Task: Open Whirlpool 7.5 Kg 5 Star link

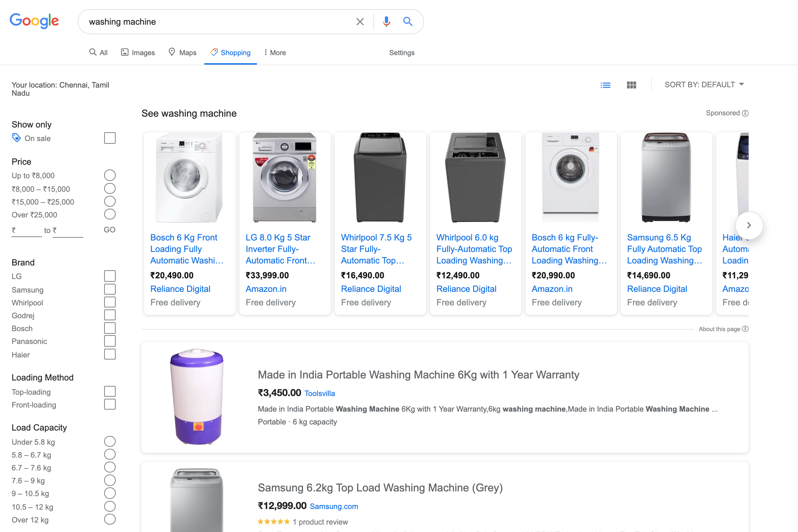Action: 376,249
